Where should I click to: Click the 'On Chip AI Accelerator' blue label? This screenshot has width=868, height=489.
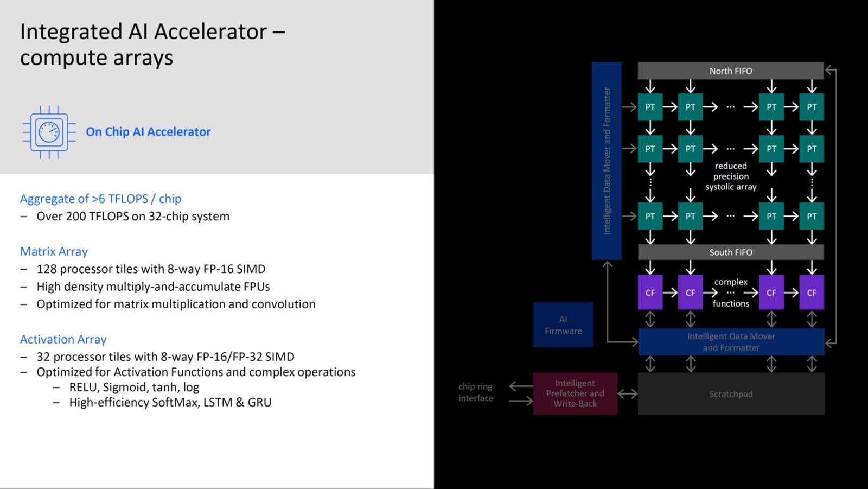(148, 132)
